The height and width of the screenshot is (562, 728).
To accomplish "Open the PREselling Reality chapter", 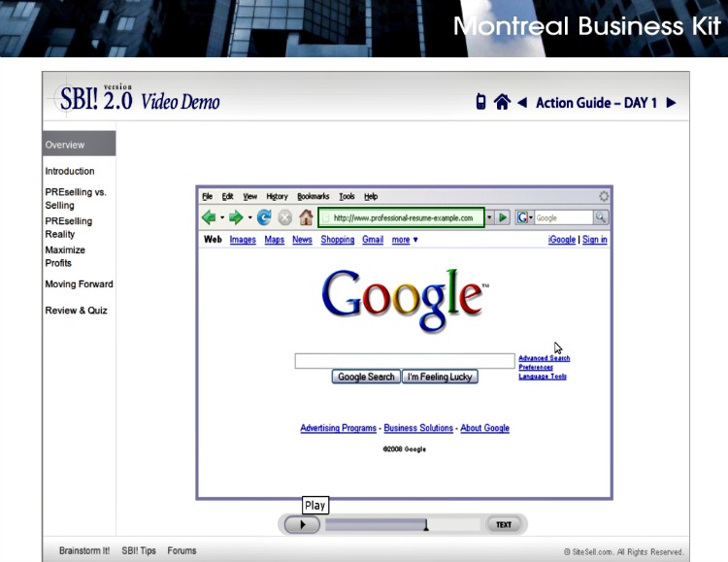I will [x=68, y=227].
